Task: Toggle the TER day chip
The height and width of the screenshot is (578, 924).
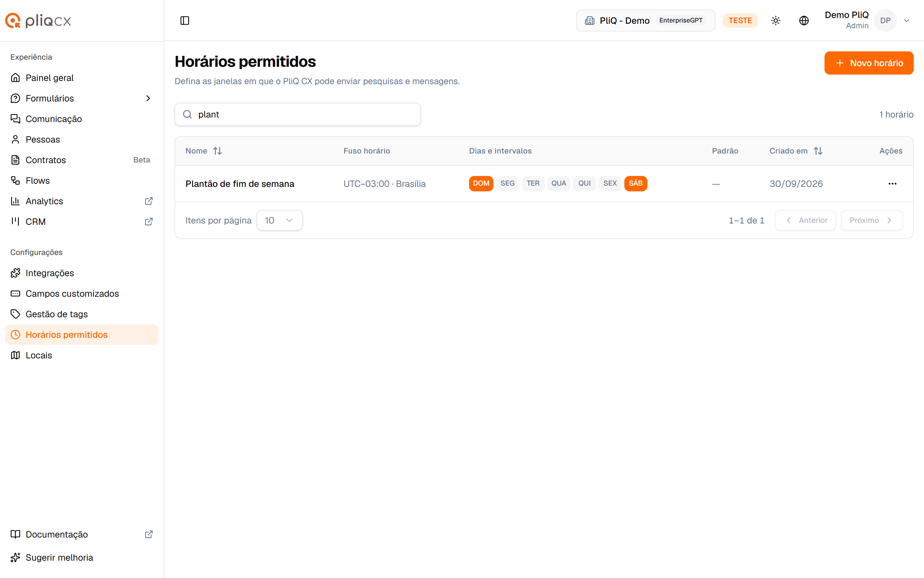Action: (x=533, y=183)
